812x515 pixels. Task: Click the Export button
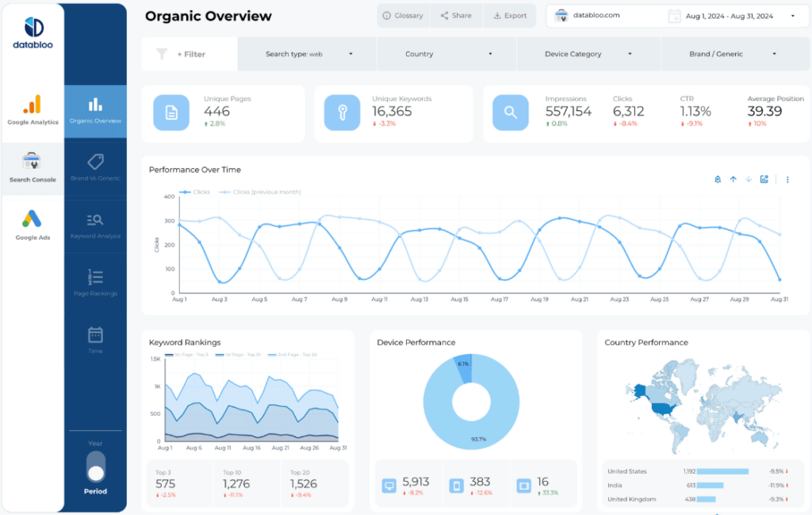coord(510,15)
